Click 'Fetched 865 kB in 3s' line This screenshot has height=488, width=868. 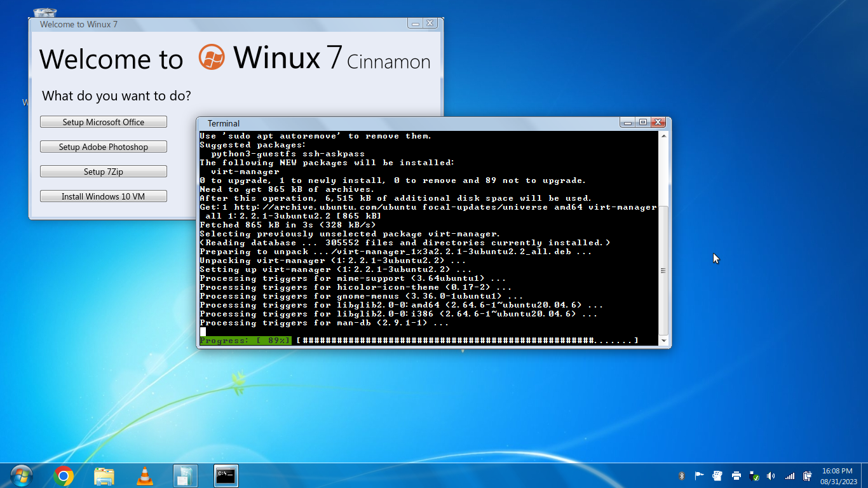tap(288, 225)
